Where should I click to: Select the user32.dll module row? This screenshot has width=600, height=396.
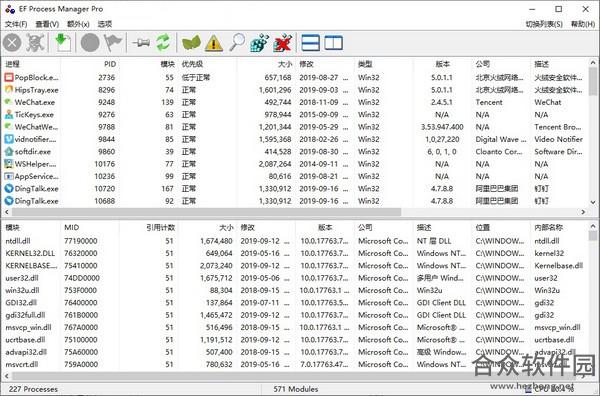click(x=295, y=278)
